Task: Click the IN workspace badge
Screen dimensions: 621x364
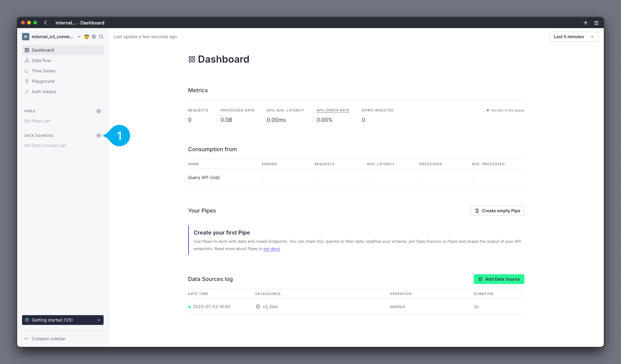Action: [x=26, y=37]
